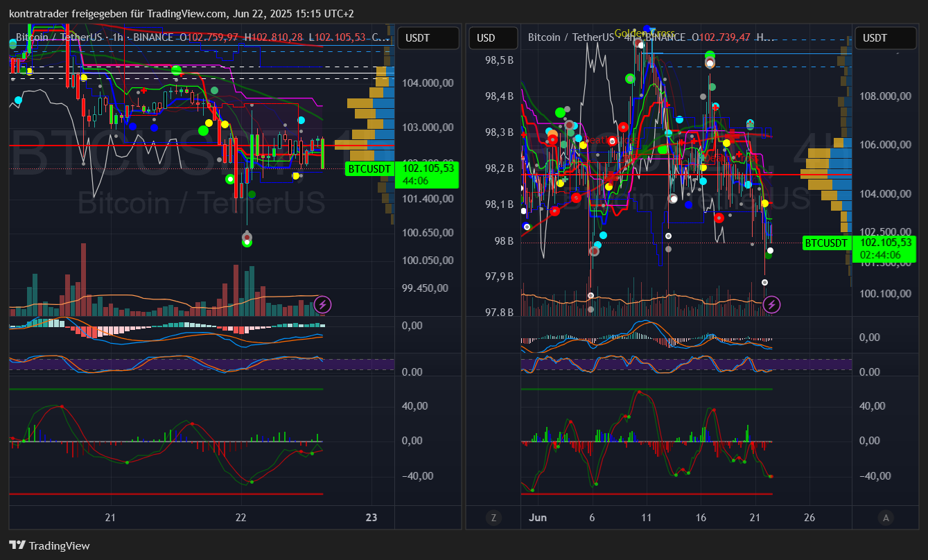Open USDT currency dropdown on 1h chart
Screen dimensions: 928x560
(431, 38)
